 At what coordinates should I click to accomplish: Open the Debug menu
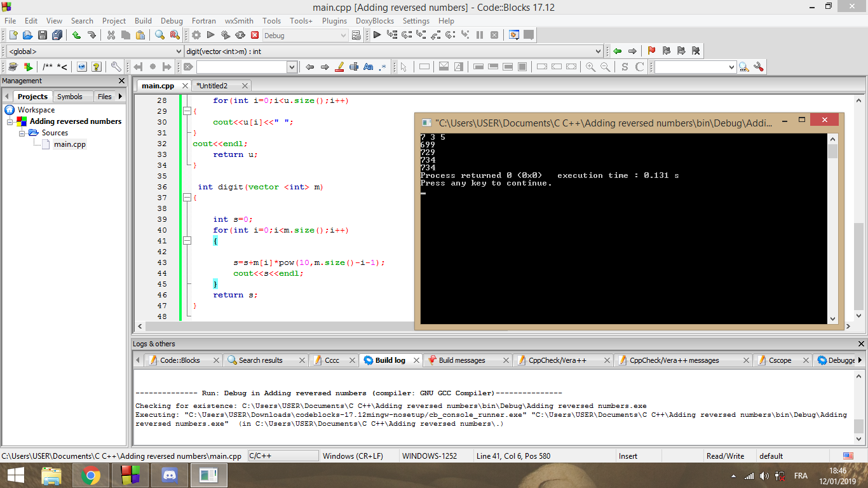pyautogui.click(x=172, y=21)
